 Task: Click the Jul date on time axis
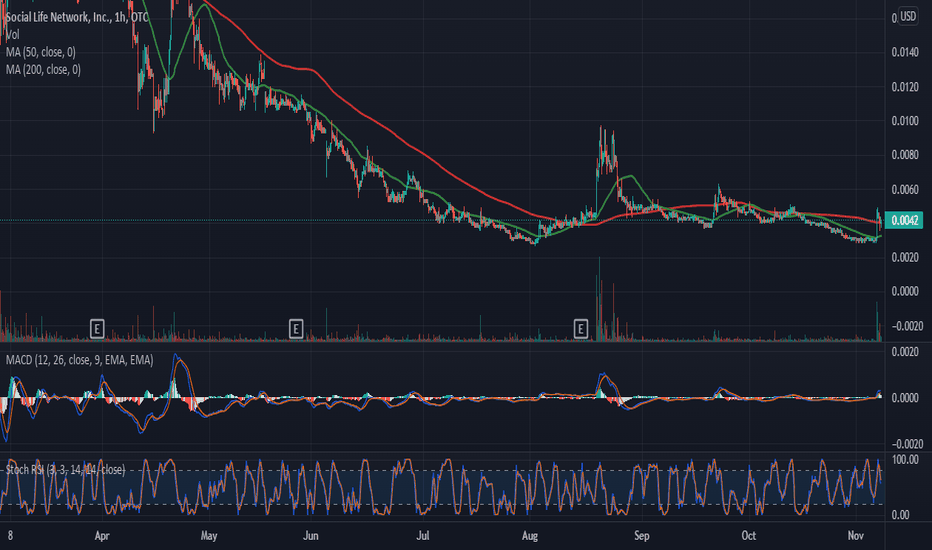coord(423,536)
